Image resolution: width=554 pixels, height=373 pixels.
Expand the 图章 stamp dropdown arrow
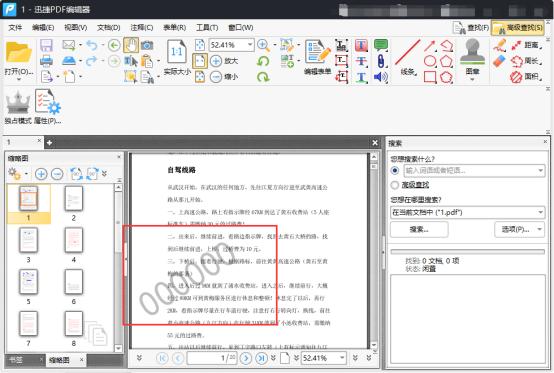(472, 79)
